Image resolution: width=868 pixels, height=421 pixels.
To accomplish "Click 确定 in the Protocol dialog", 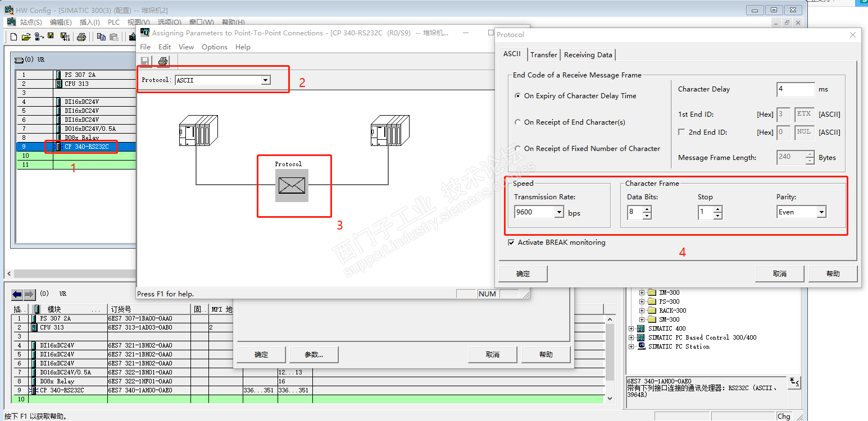I will 523,273.
